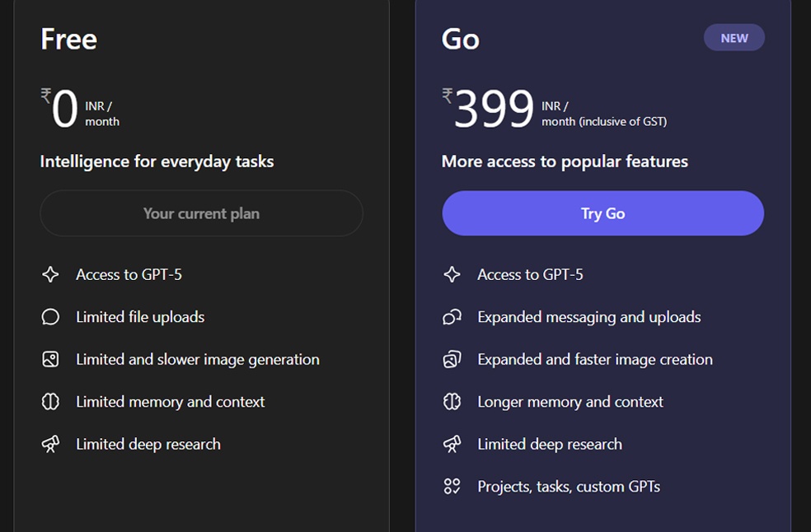The height and width of the screenshot is (532, 811).
Task: Click the Go plan's brain memory icon
Action: [452, 402]
